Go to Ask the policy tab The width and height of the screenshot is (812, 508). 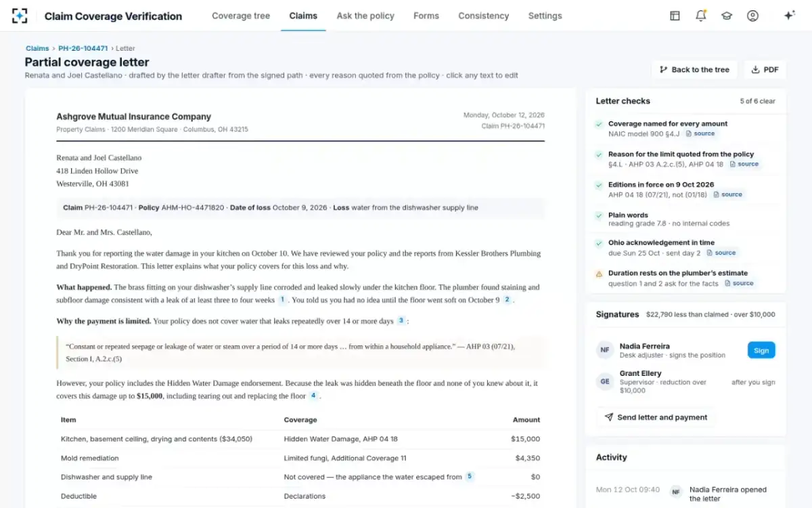coord(365,16)
